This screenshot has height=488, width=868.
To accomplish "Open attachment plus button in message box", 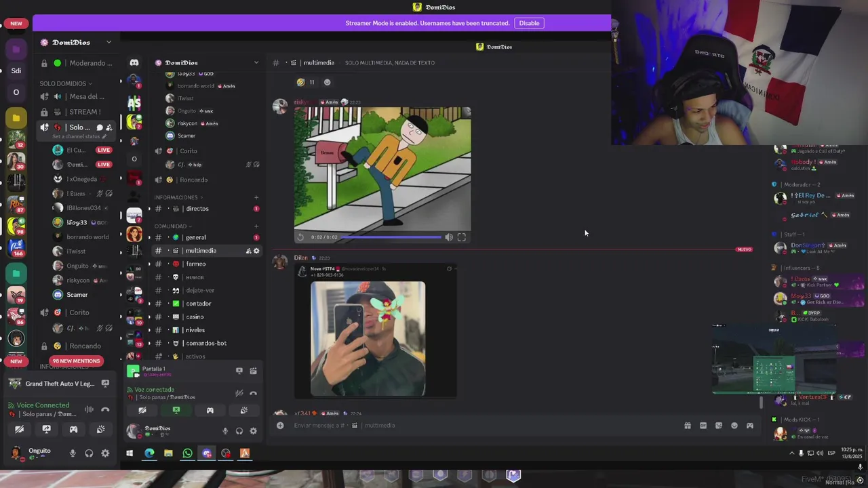I will pos(280,426).
